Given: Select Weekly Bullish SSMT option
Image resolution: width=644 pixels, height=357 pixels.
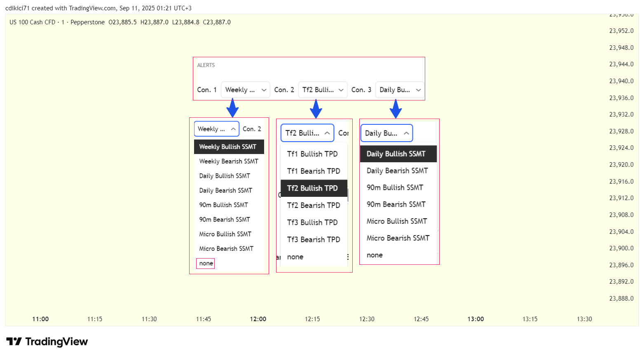Looking at the screenshot, I should 229,147.
